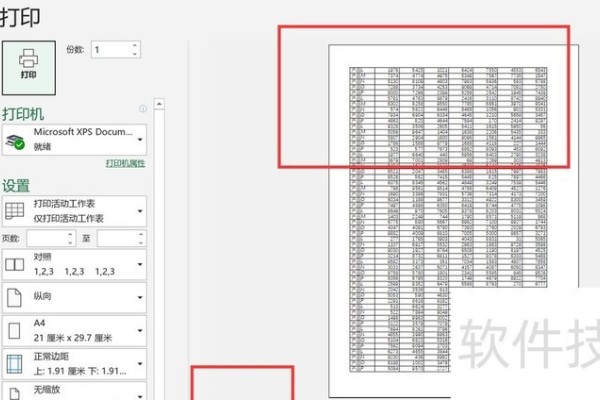Click the printer ready status icon
This screenshot has width=600, height=400.
(x=15, y=142)
